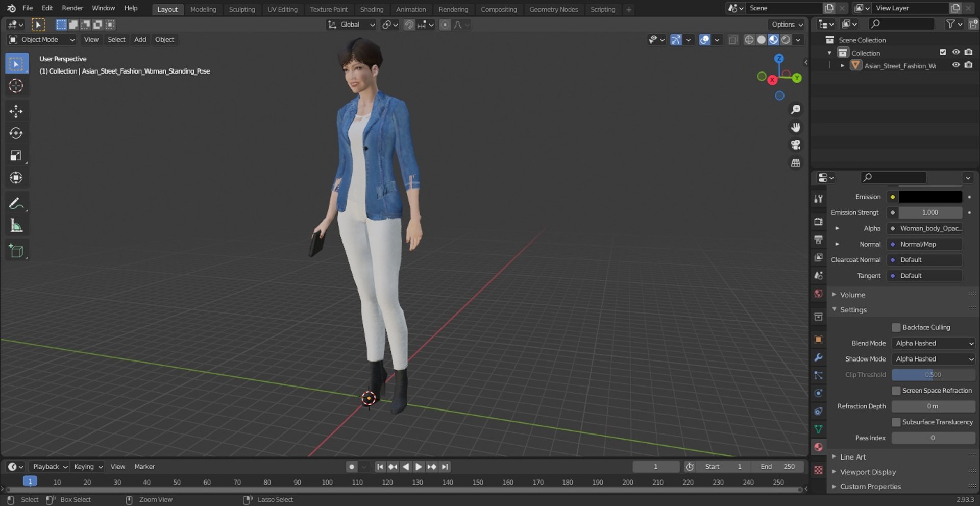Disable Collection in renders camera icon
The width and height of the screenshot is (980, 506).
(968, 52)
